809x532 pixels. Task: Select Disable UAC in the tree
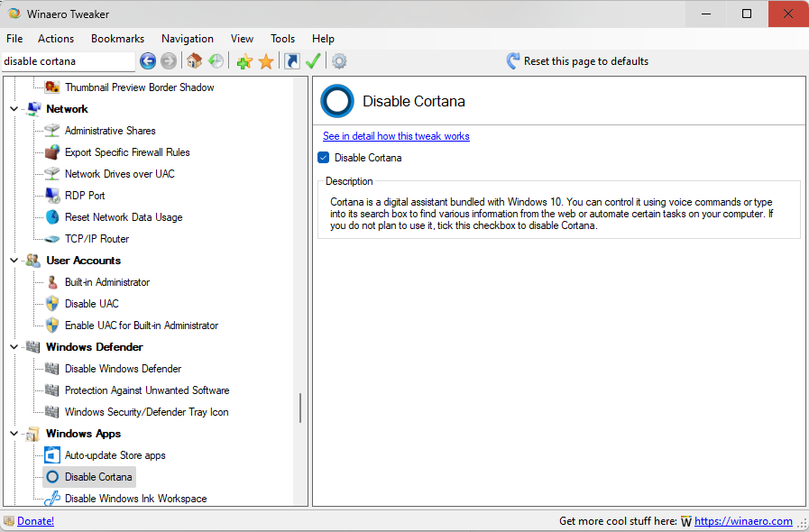[91, 304]
